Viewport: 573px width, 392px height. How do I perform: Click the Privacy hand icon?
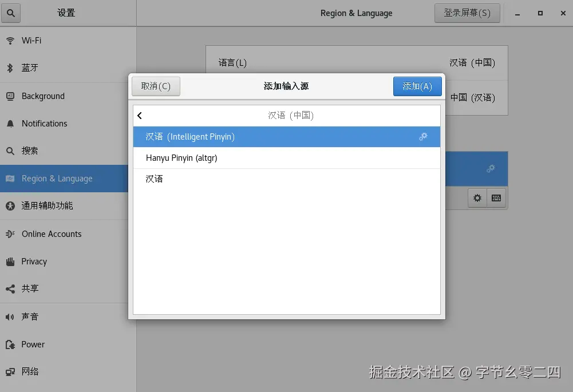pyautogui.click(x=10, y=262)
